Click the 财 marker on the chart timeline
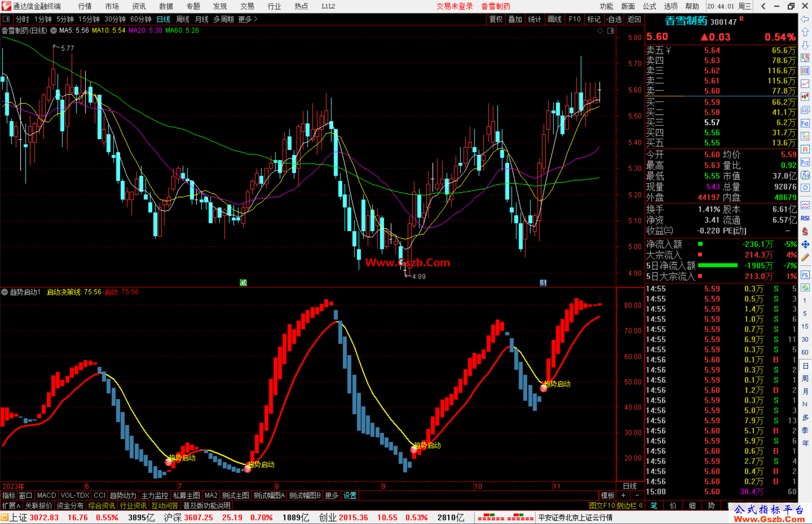This screenshot has width=812, height=524. pos(543,283)
